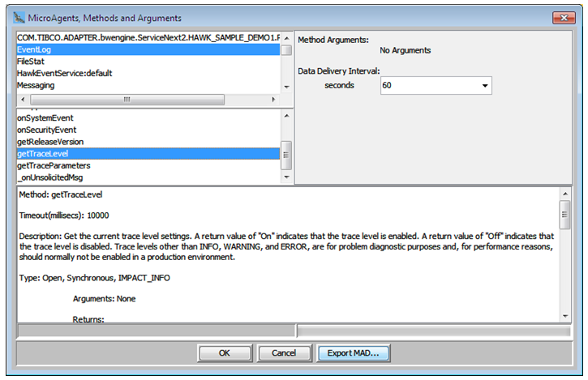Click microagent list vertical scrollbar thumb
This screenshot has width=588, height=380.
pos(286,50)
